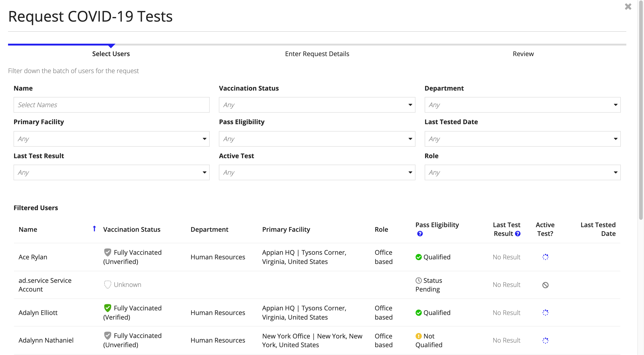Sort by the Vaccination Status column header
Screen dimensions: 644x355
pyautogui.click(x=132, y=229)
